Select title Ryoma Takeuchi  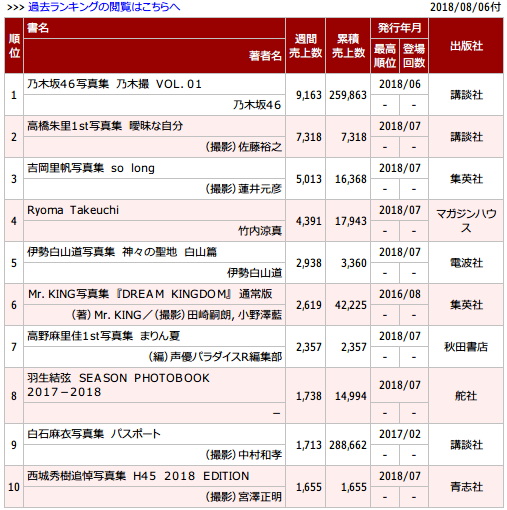pos(73,210)
